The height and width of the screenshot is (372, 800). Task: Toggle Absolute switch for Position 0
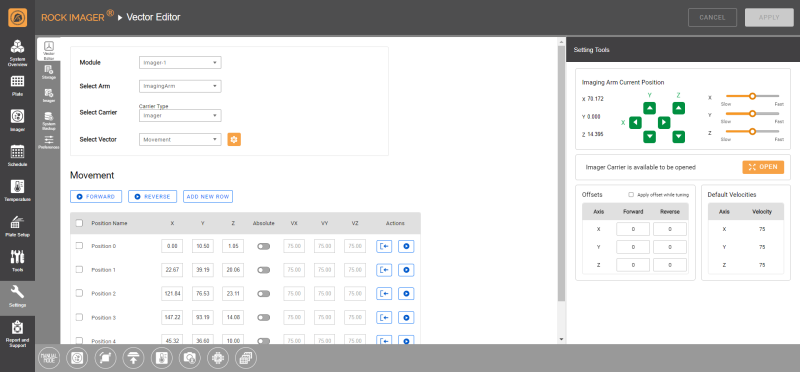[x=263, y=246]
